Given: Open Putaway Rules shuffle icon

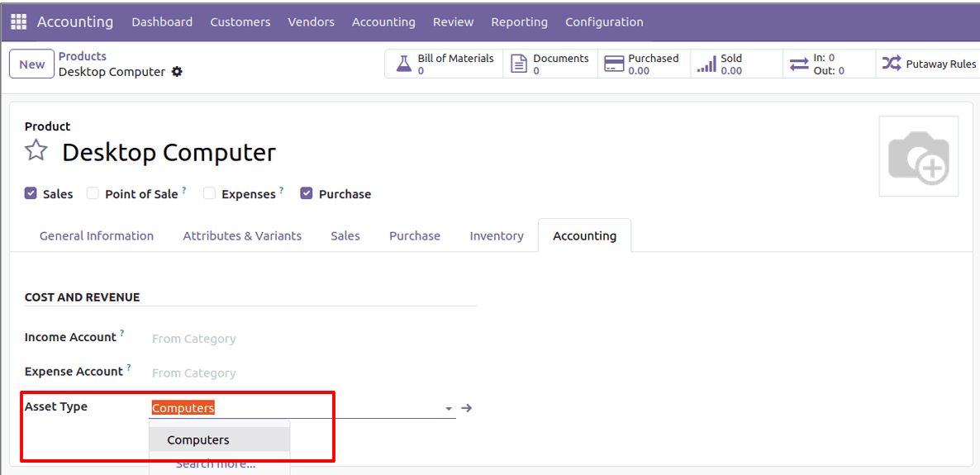Looking at the screenshot, I should click(892, 64).
